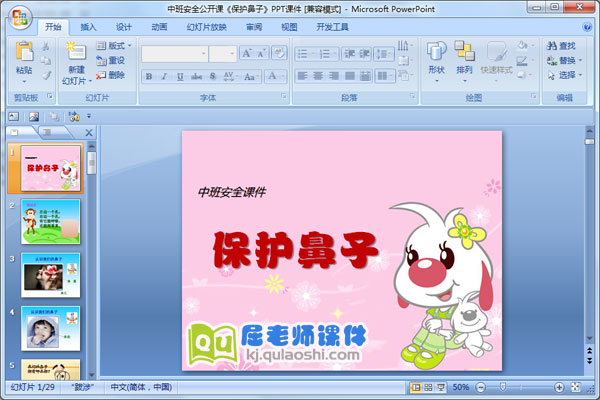The image size is (600, 400).
Task: Click the Increase Indent icon
Action: pos(364,54)
